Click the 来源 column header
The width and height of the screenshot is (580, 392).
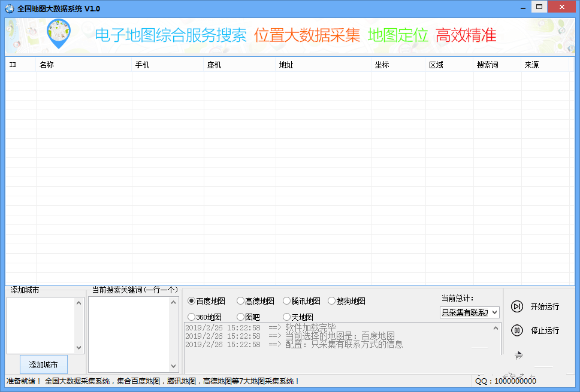coord(545,65)
